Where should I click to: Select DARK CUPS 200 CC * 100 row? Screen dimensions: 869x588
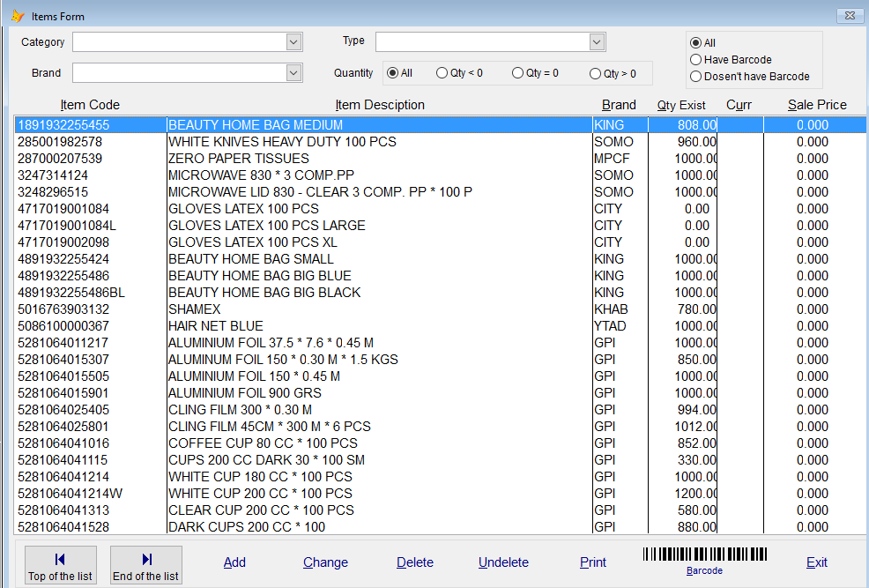(441, 527)
